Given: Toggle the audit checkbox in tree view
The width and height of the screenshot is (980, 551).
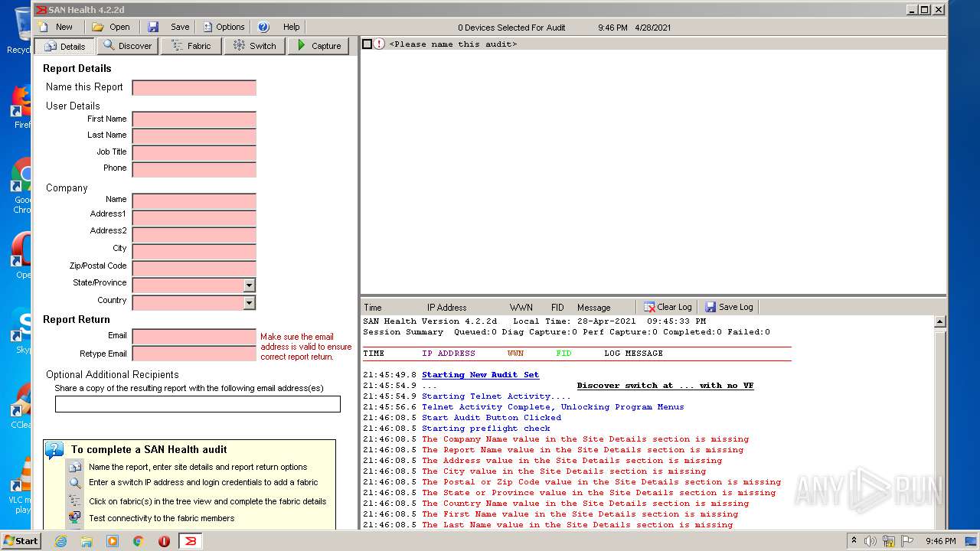Looking at the screenshot, I should [367, 44].
